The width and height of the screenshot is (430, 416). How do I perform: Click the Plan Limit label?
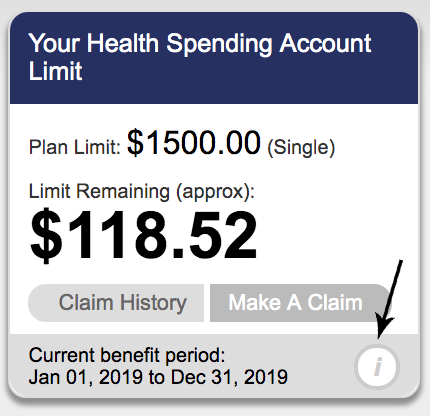[75, 147]
